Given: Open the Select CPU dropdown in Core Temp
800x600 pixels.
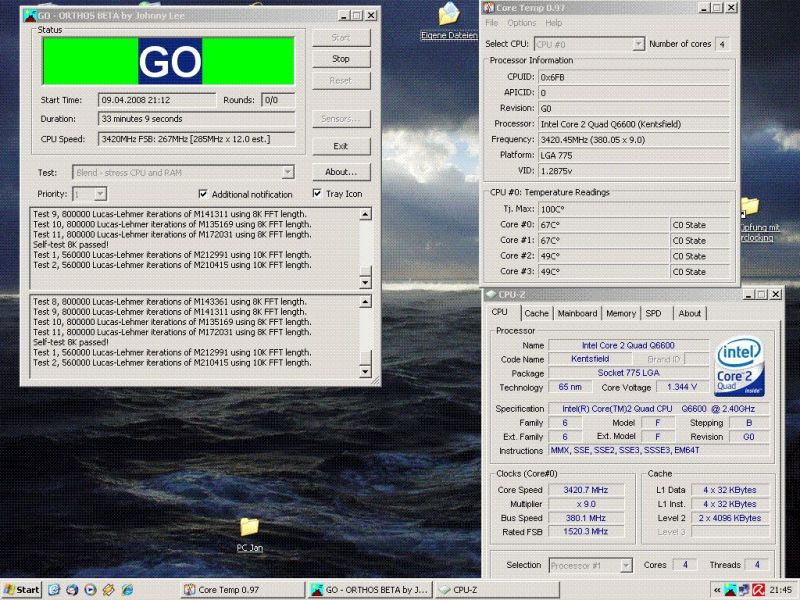Looking at the screenshot, I should pos(637,44).
